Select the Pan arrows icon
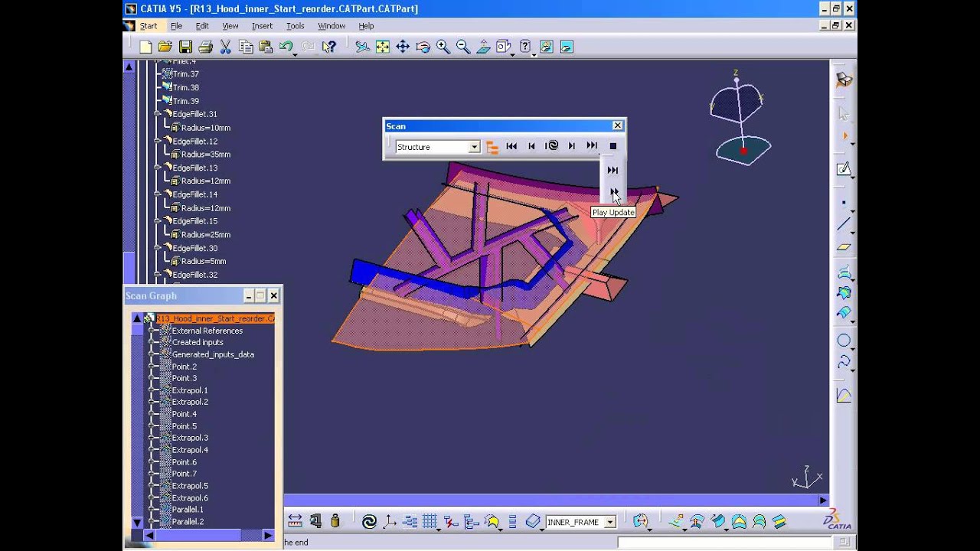 403,47
